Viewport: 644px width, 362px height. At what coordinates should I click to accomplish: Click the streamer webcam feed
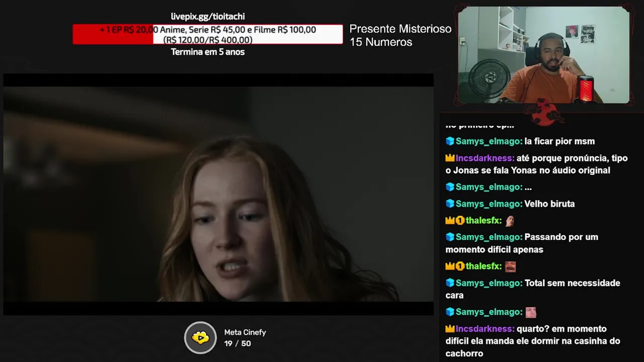pyautogui.click(x=543, y=55)
